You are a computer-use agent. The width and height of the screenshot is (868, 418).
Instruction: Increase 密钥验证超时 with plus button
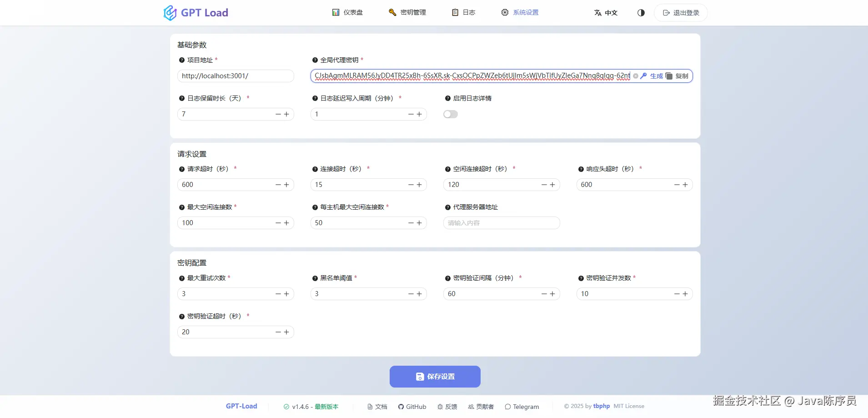click(286, 332)
